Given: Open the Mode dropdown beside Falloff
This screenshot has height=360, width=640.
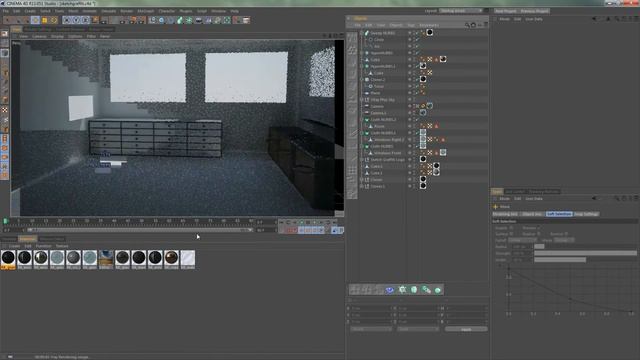Looking at the screenshot, I should (x=564, y=240).
